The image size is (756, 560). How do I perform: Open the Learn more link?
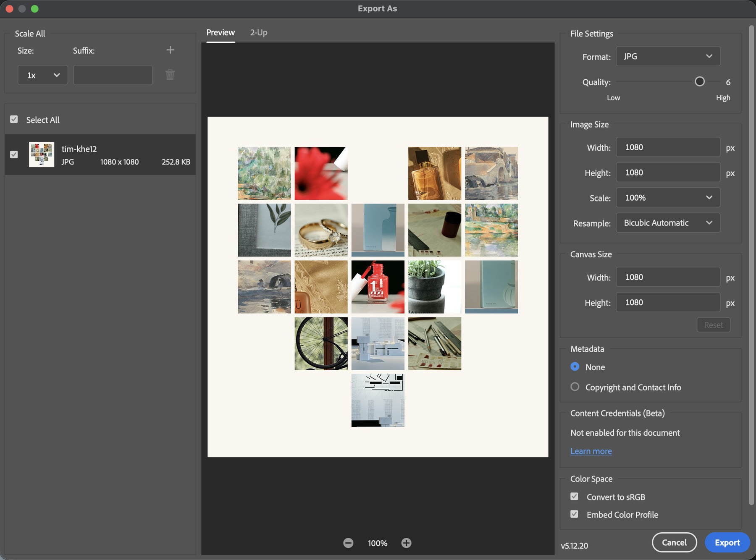pos(591,451)
